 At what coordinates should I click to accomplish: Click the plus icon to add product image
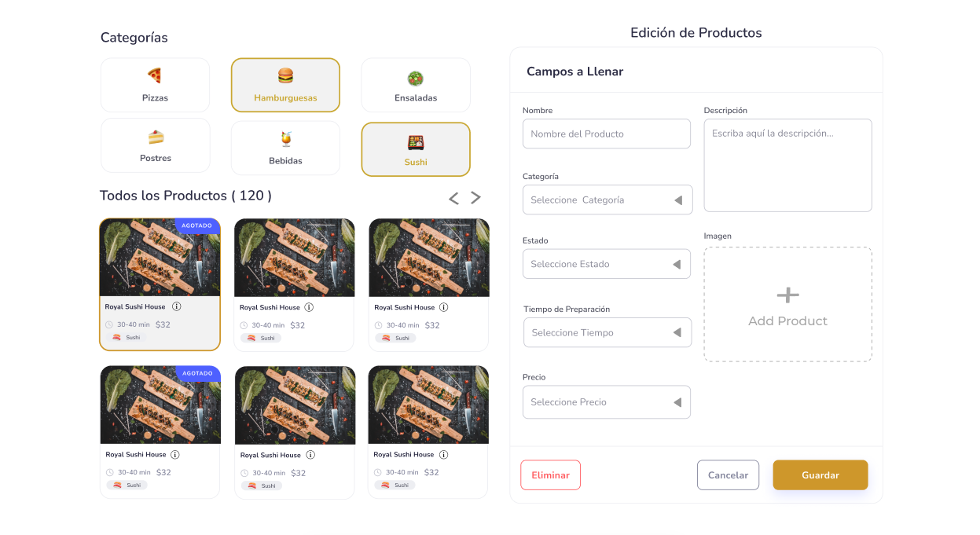[x=787, y=295]
